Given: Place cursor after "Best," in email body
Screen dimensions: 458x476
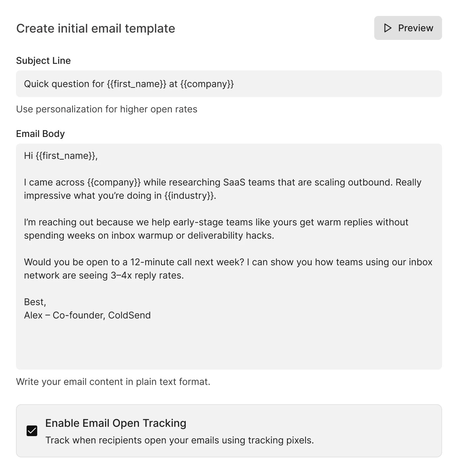Looking at the screenshot, I should (x=47, y=302).
